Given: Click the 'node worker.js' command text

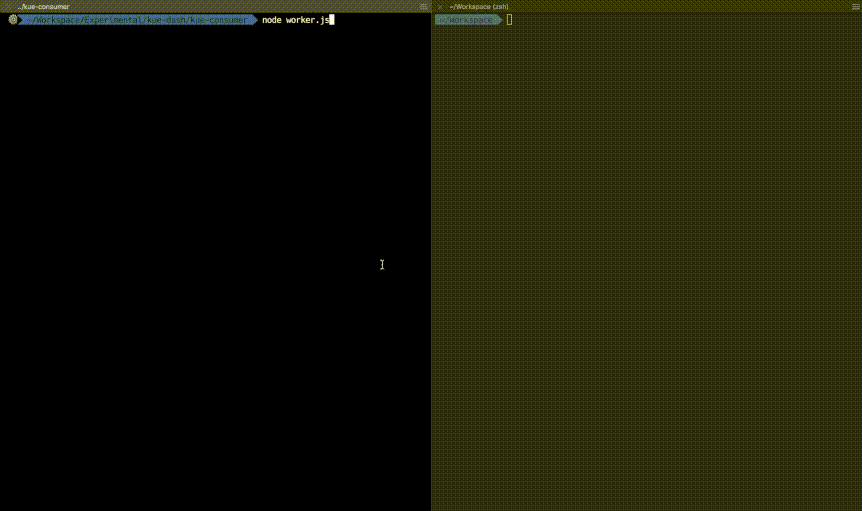Looking at the screenshot, I should (295, 20).
